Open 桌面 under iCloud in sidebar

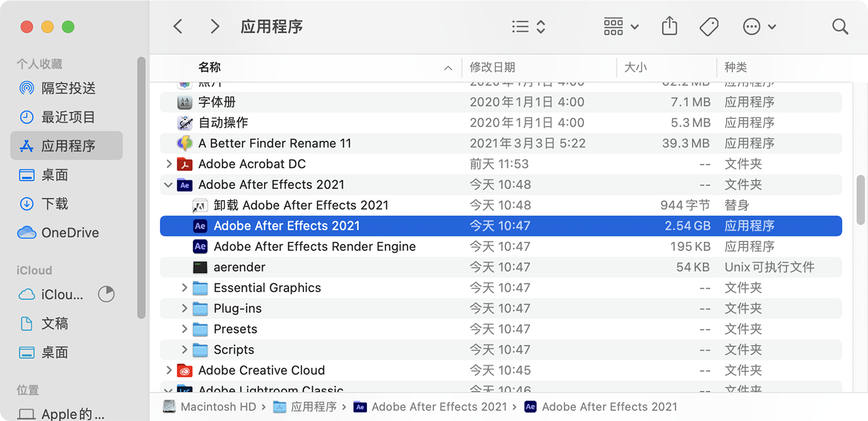[x=66, y=352]
